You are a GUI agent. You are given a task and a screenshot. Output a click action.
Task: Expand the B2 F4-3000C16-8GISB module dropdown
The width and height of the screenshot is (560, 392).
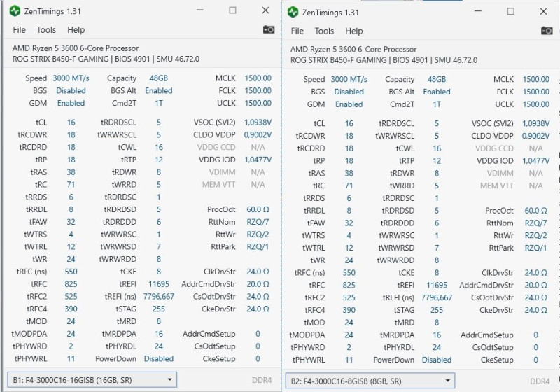point(370,381)
